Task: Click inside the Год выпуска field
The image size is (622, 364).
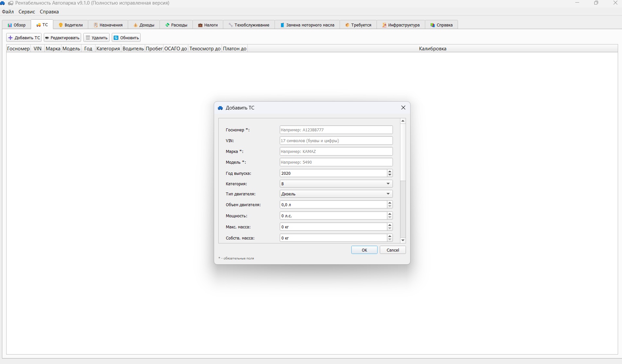Action: 333,173
